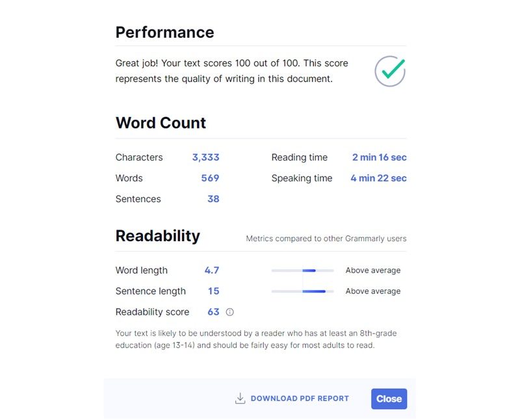Click the readability score info icon
The height and width of the screenshot is (420, 520).
pos(230,312)
